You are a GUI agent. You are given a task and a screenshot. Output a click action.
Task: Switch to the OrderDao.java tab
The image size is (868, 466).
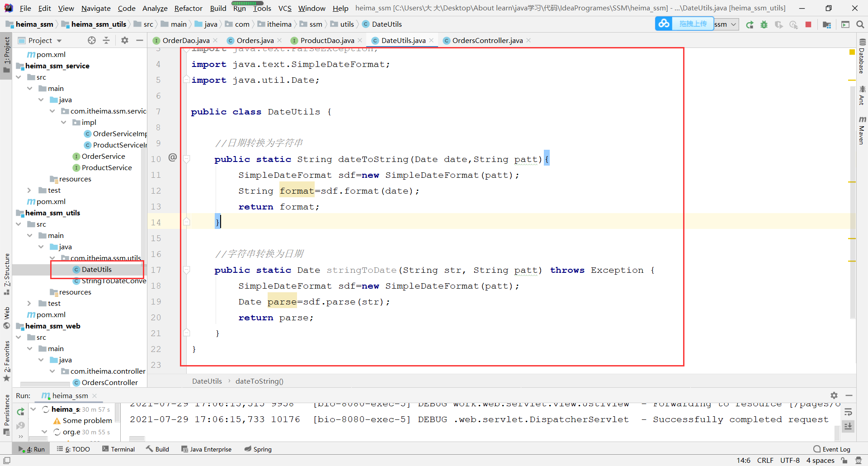point(186,40)
